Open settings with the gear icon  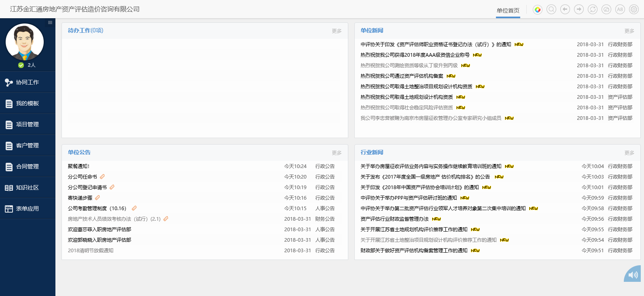click(634, 10)
